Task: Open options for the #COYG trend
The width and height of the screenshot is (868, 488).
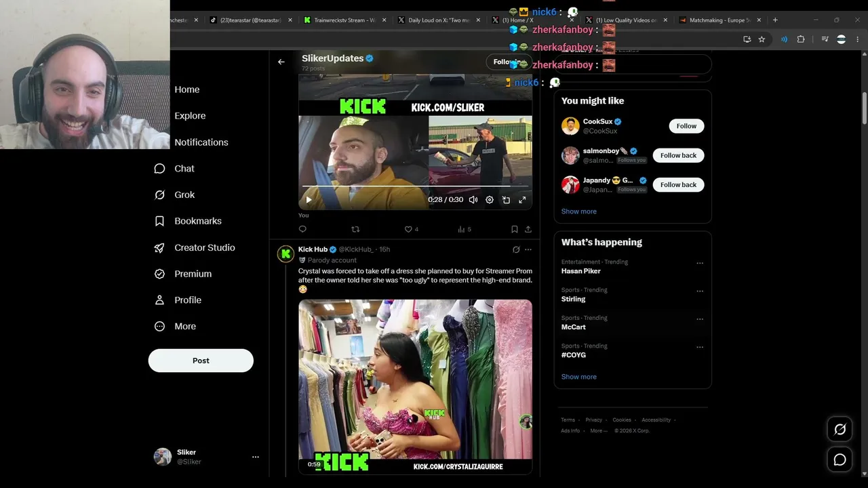Action: click(700, 347)
